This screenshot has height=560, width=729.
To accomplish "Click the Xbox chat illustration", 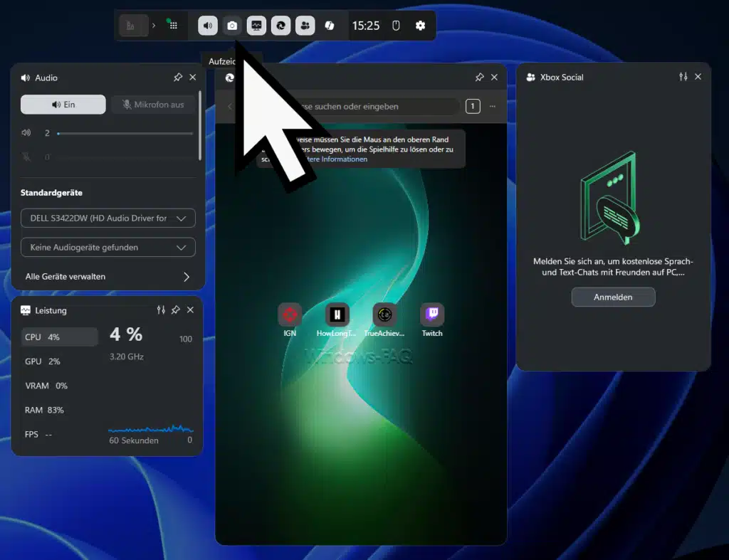I will pyautogui.click(x=610, y=198).
